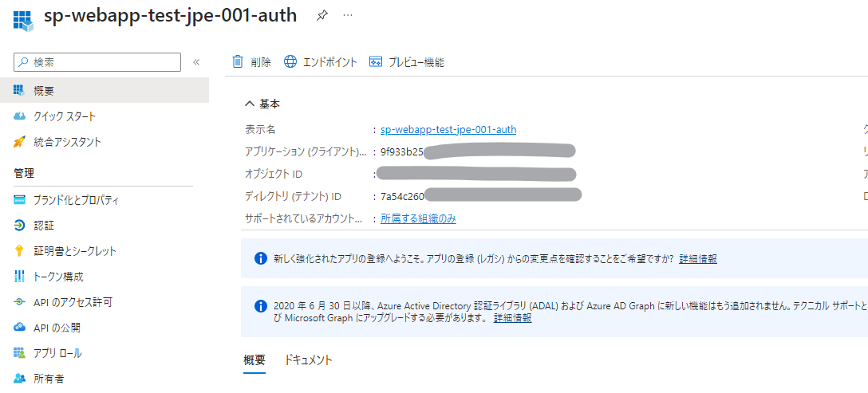
Task: Click the トークン構成 bars icon
Action: point(19,276)
